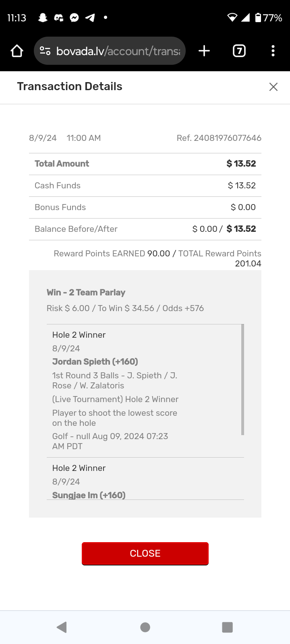Tap the Telegram notification icon in status bar

pyautogui.click(x=90, y=18)
